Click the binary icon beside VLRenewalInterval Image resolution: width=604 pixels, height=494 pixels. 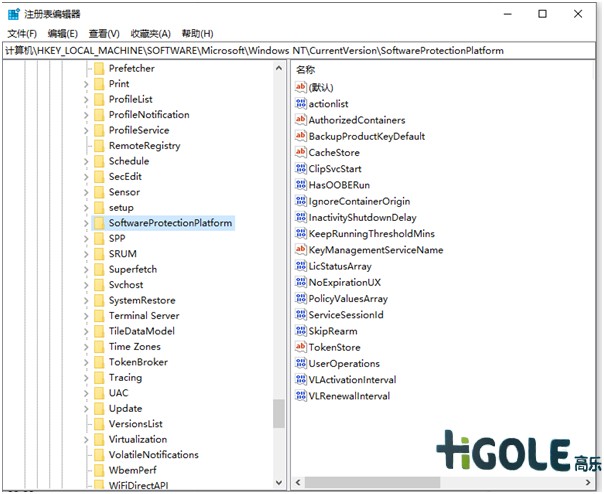(300, 396)
